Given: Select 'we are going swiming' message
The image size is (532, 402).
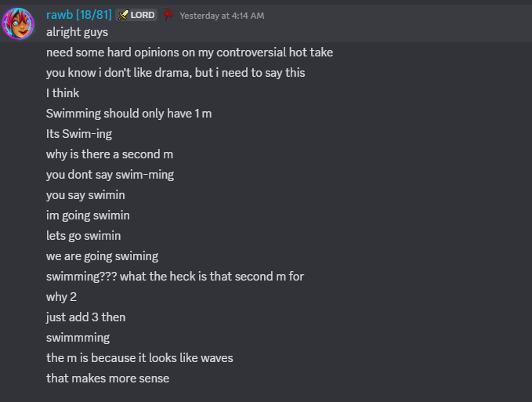Looking at the screenshot, I should tap(102, 256).
